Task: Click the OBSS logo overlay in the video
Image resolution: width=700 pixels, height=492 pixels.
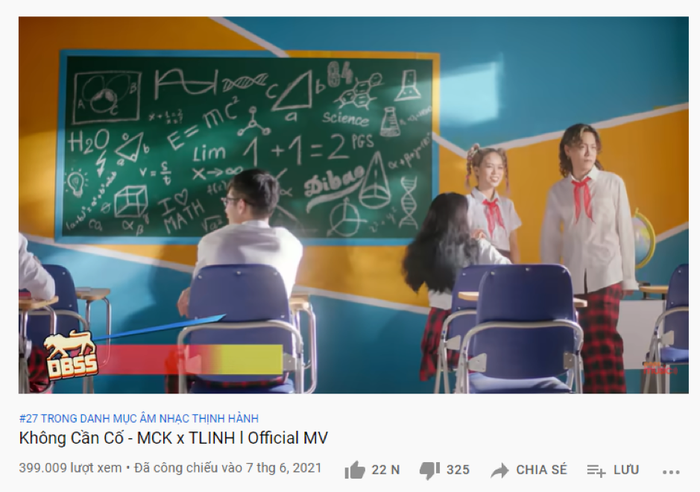Action: click(x=71, y=355)
